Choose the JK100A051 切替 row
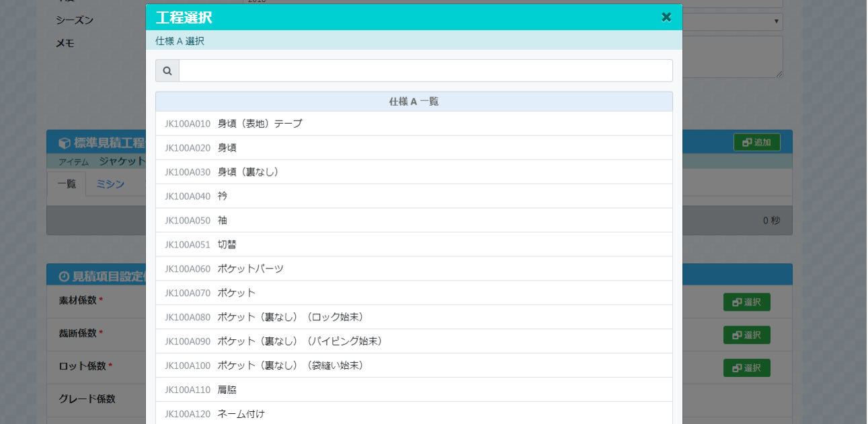The width and height of the screenshot is (868, 424). click(x=227, y=245)
